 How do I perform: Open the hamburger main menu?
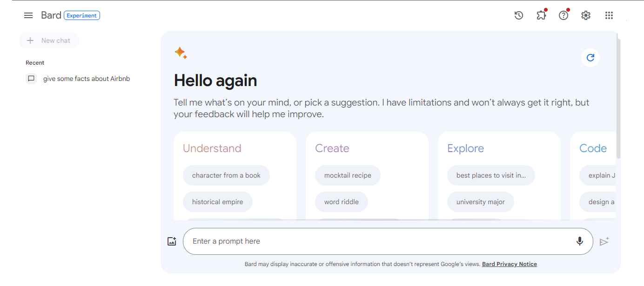tap(28, 15)
